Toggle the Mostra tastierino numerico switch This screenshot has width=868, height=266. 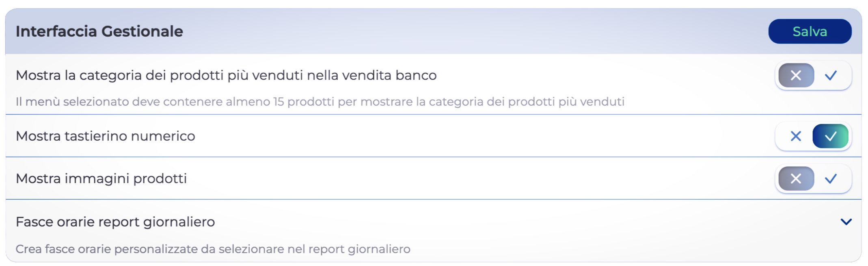(x=813, y=136)
